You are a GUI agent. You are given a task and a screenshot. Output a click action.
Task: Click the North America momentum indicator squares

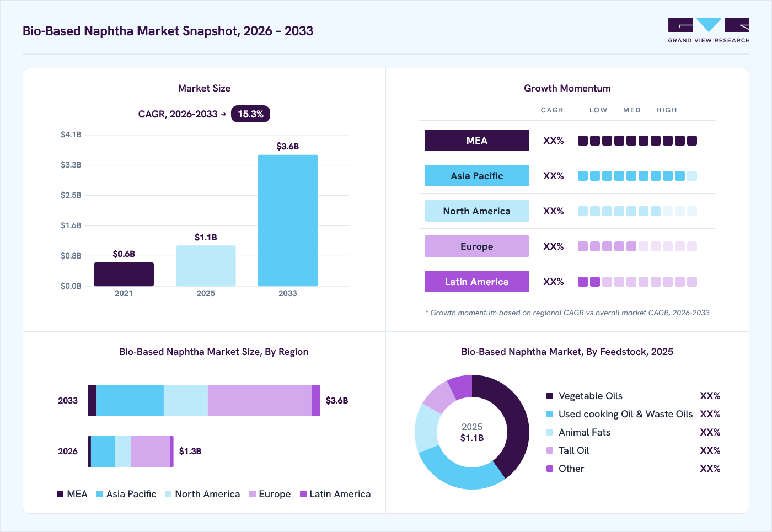[x=637, y=211]
